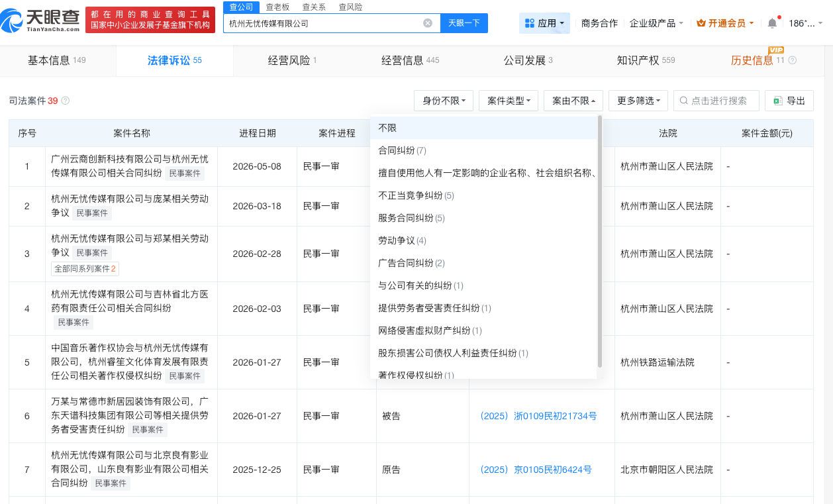
Task: Select 股东损害公司债权人利益责任纠纷 (1) option
Action: (484, 353)
